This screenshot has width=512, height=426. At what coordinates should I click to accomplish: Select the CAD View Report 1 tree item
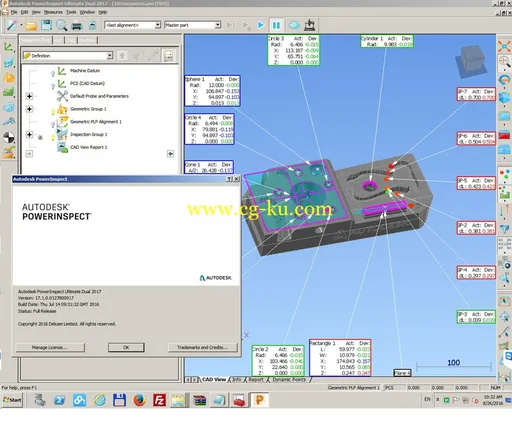(x=89, y=147)
